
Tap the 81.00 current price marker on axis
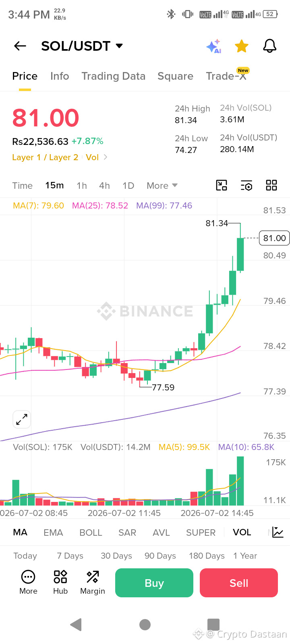274,238
